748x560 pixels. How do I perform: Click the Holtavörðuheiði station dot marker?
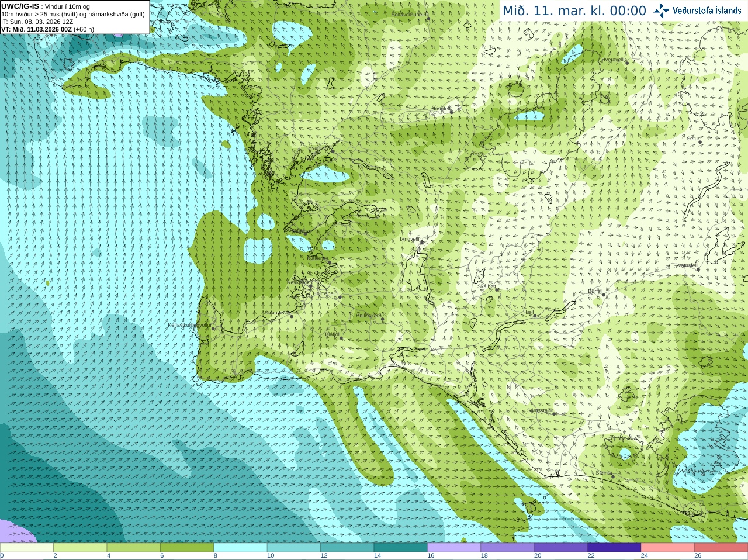tap(428, 19)
